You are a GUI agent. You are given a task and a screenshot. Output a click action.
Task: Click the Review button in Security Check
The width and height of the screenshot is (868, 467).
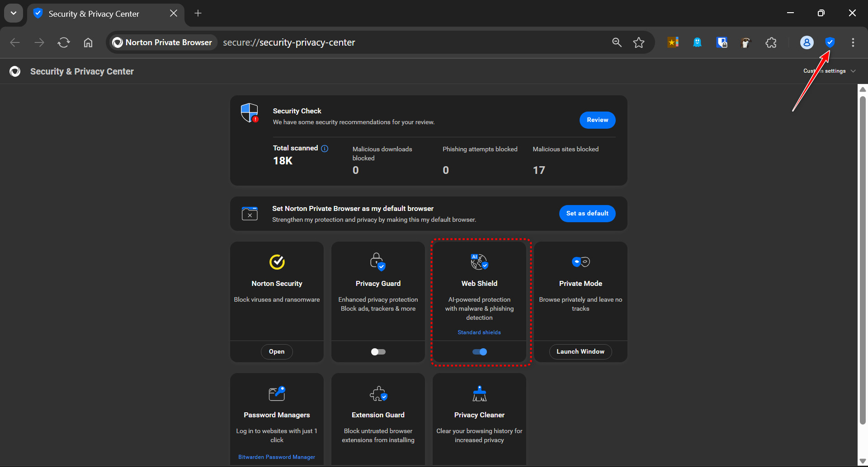click(597, 120)
